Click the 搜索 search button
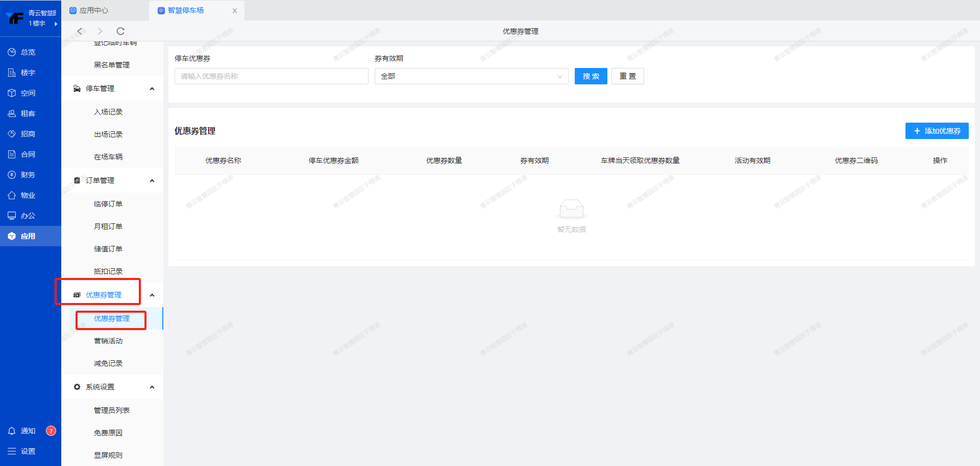This screenshot has height=466, width=980. tap(591, 76)
